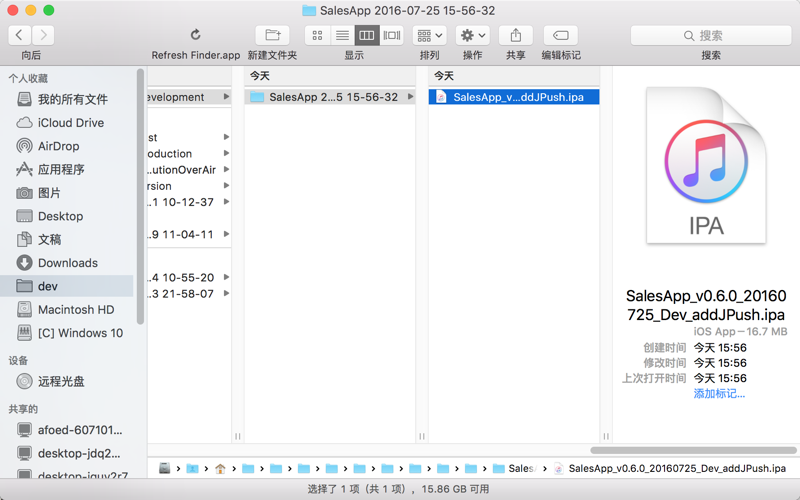
Task: Click the search (搜索) field
Action: tap(711, 35)
